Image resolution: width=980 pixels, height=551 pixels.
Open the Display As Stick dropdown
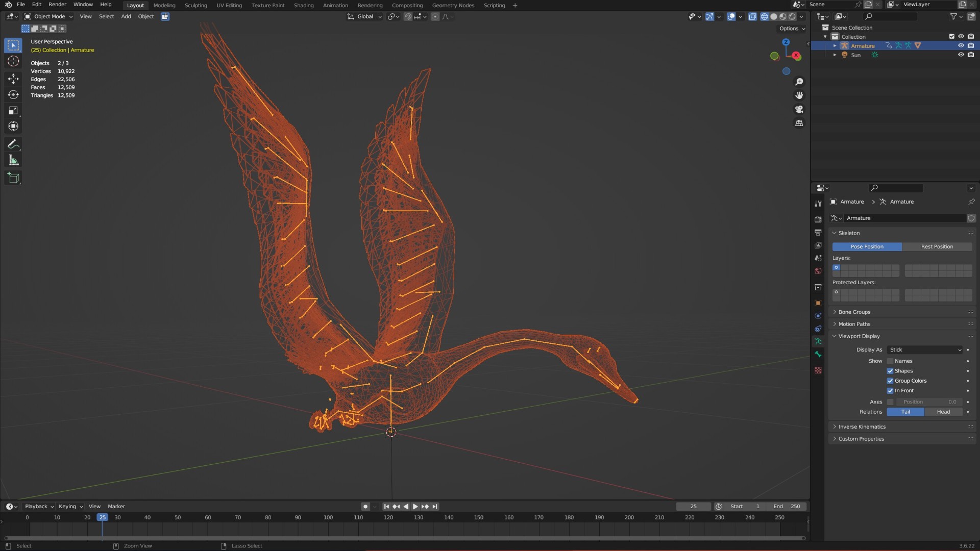[x=925, y=350]
